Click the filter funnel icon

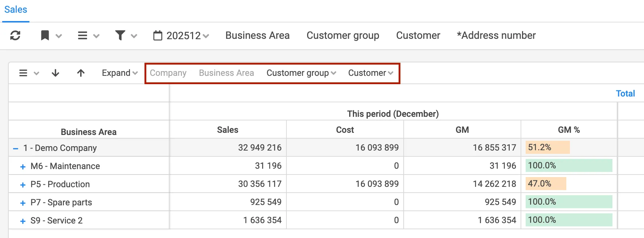(x=120, y=36)
